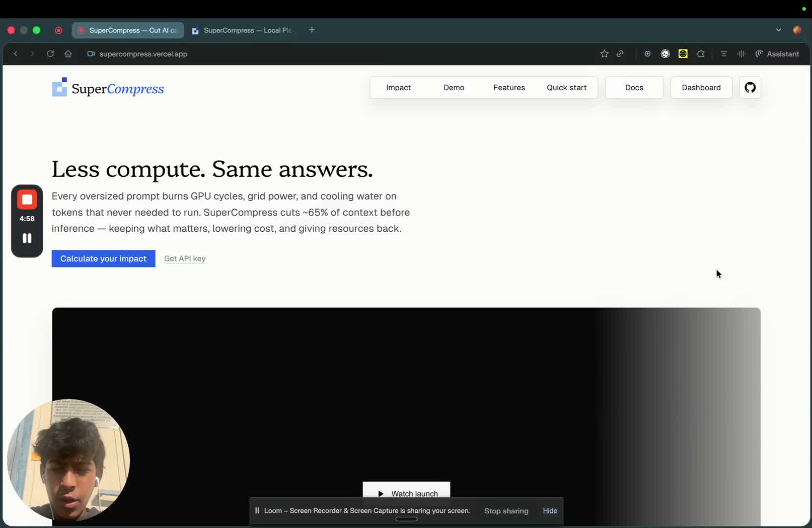Open the Docs page
The height and width of the screenshot is (528, 812).
coord(634,88)
